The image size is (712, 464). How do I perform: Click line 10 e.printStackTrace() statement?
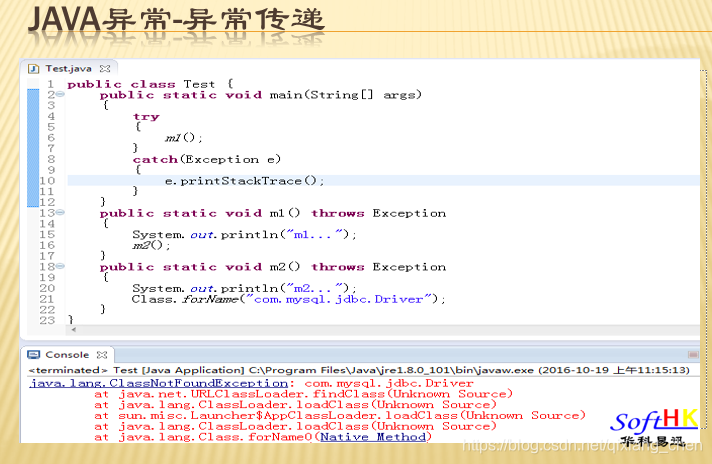coord(245,181)
